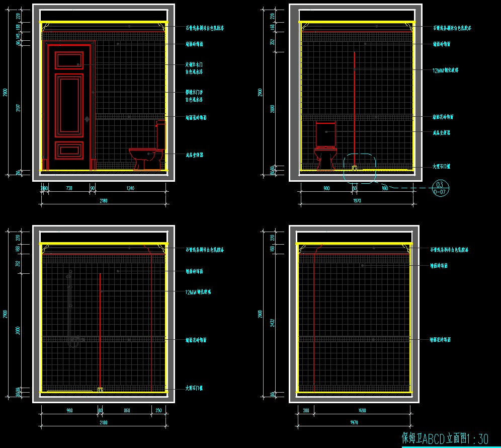Image resolution: width=501 pixels, height=448 pixels.
Task: Select the 1690 dimension text
Action: point(362,410)
